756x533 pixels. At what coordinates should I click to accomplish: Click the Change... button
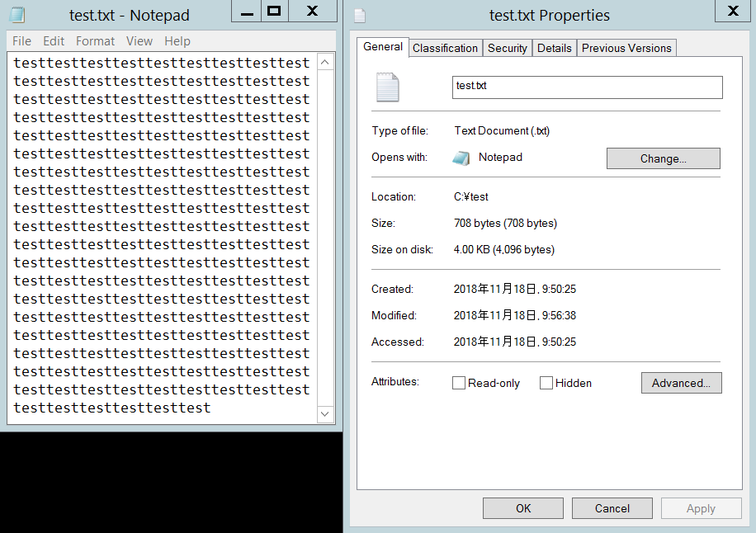663,158
